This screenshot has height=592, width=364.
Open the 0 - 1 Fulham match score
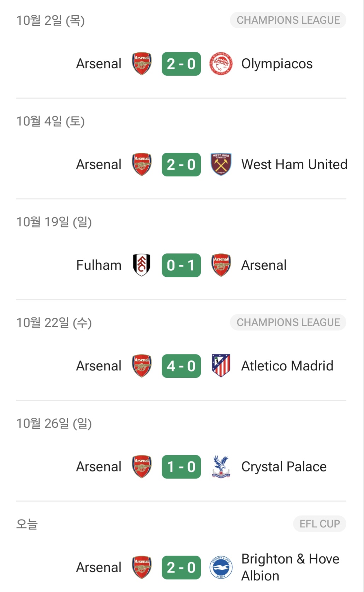181,265
